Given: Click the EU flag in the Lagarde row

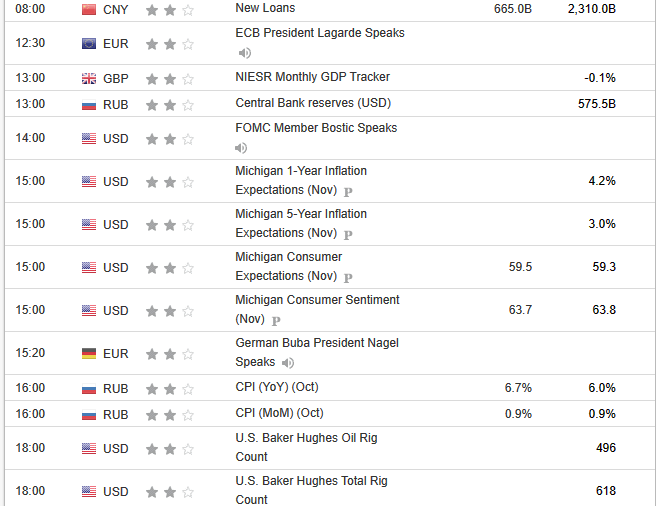Looking at the screenshot, I should point(89,44).
